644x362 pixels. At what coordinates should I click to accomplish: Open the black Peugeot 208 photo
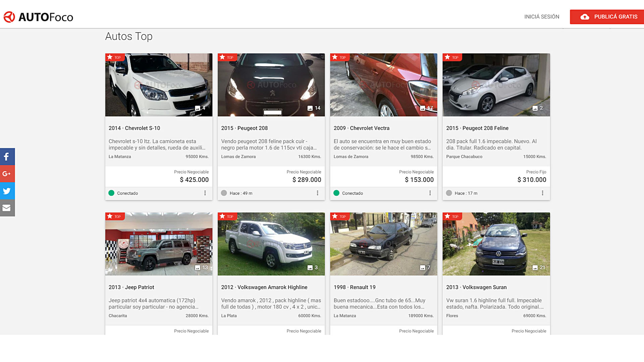click(271, 85)
